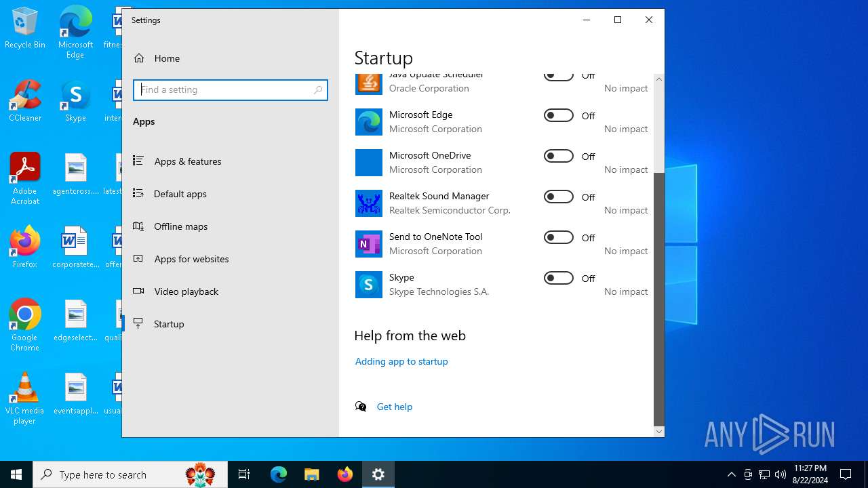The width and height of the screenshot is (868, 488).
Task: Select the Skype desktop shortcut
Action: (x=75, y=102)
